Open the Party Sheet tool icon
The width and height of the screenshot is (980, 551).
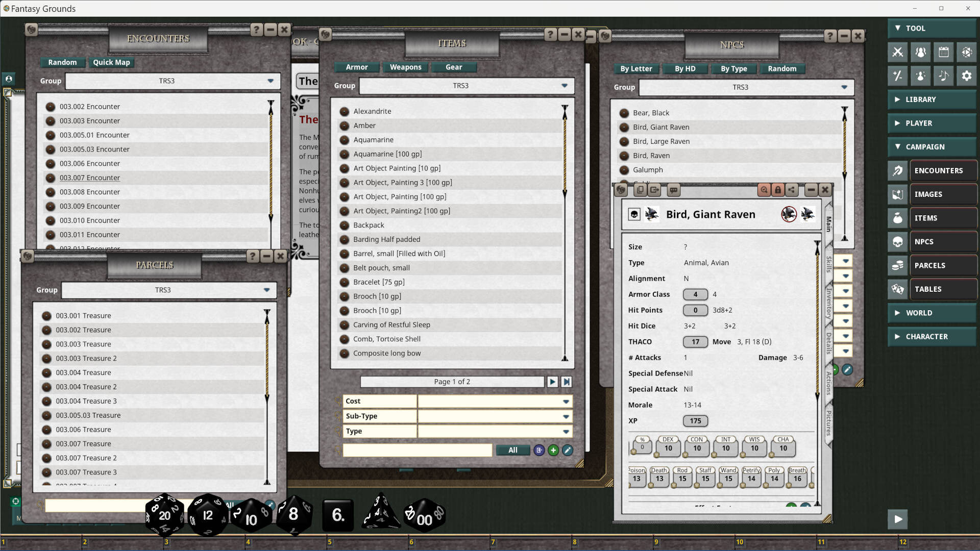(x=921, y=52)
